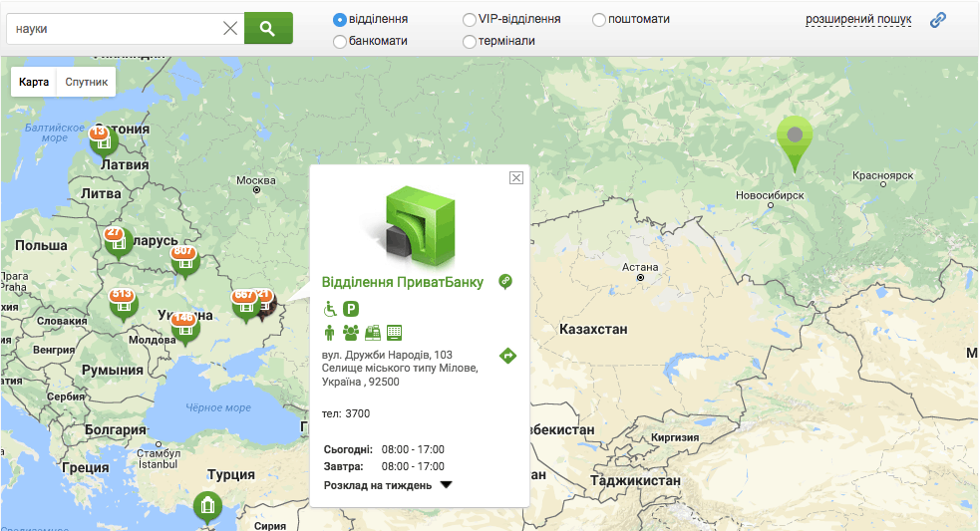Select the VIP-відділення radio button
This screenshot has width=980, height=531.
(x=470, y=19)
